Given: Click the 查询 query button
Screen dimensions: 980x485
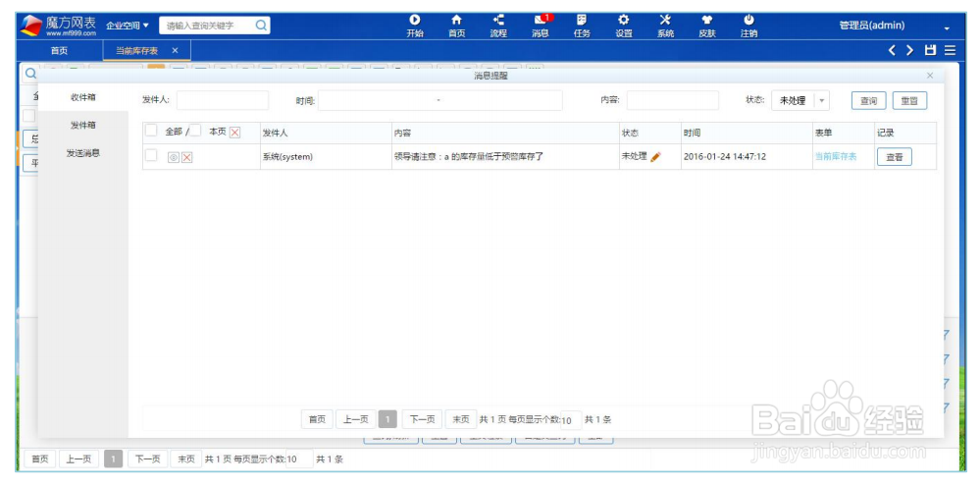Looking at the screenshot, I should pyautogui.click(x=869, y=101).
